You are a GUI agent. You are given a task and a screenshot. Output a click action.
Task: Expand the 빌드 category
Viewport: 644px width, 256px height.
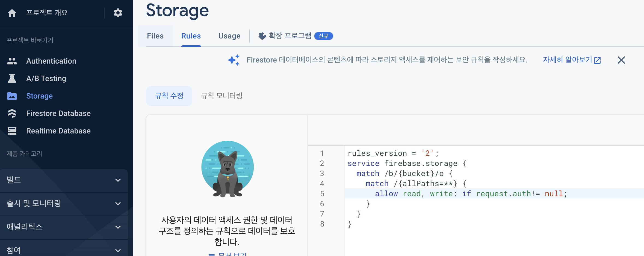click(x=64, y=180)
